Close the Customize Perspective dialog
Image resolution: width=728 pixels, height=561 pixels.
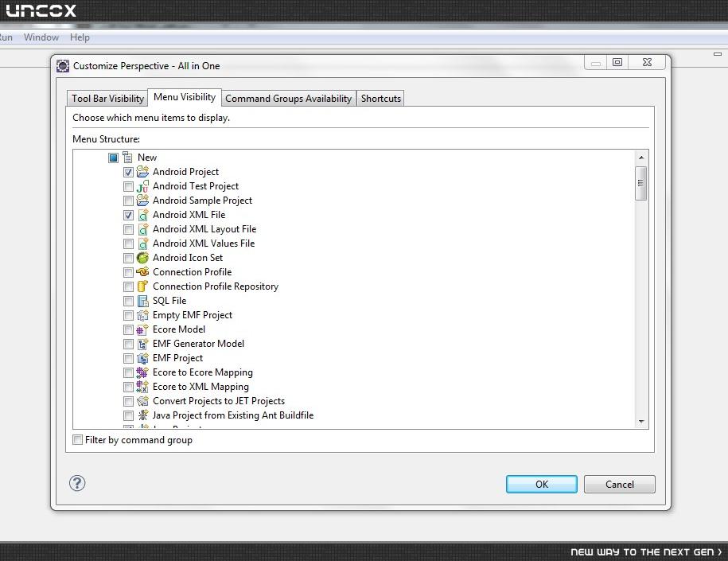point(647,62)
